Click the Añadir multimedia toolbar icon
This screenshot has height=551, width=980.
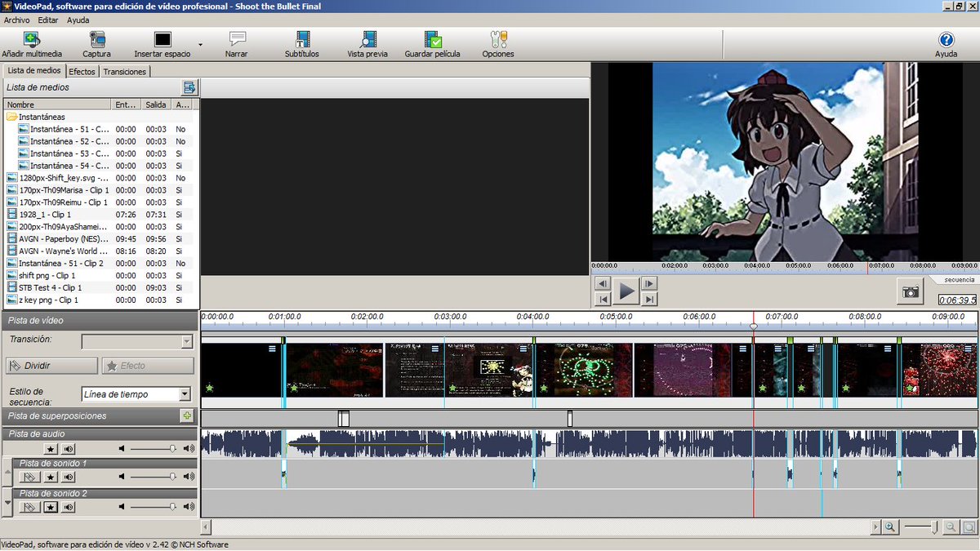[31, 39]
